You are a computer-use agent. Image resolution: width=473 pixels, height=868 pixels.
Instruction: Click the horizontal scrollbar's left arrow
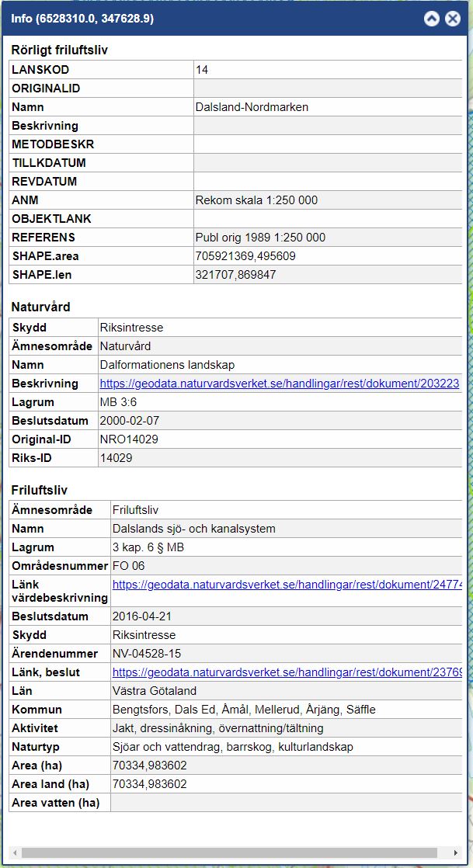click(x=15, y=852)
